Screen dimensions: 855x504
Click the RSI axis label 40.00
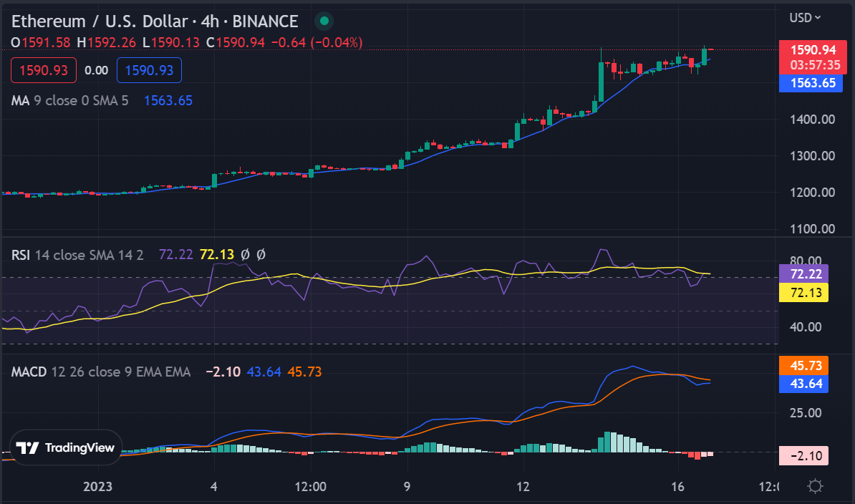tap(806, 327)
